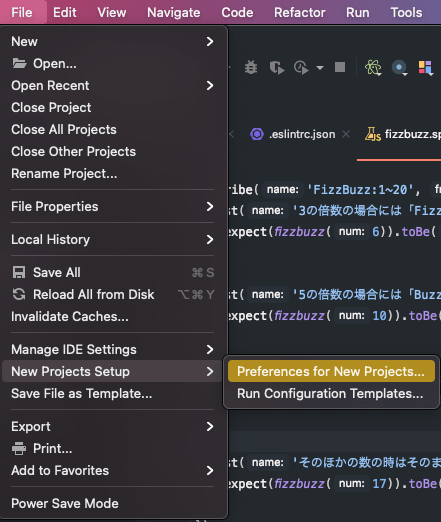Open the dropdown arrow beside profiler icon
The width and height of the screenshot is (441, 522).
[x=320, y=68]
